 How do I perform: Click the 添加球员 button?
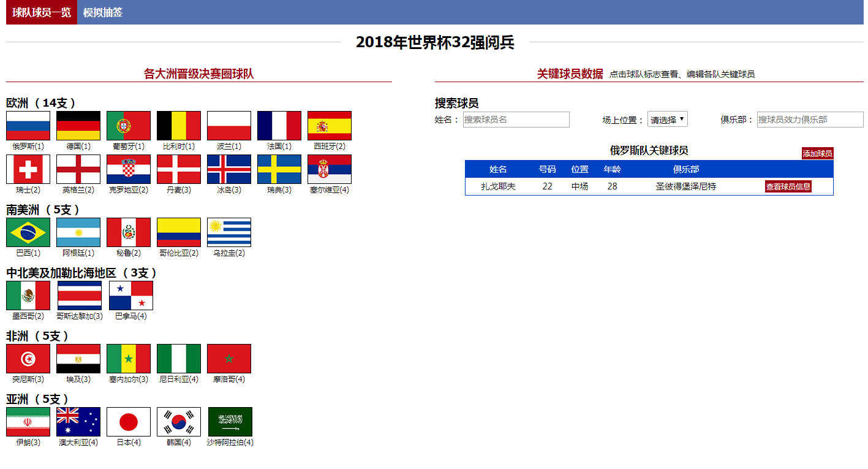point(818,153)
